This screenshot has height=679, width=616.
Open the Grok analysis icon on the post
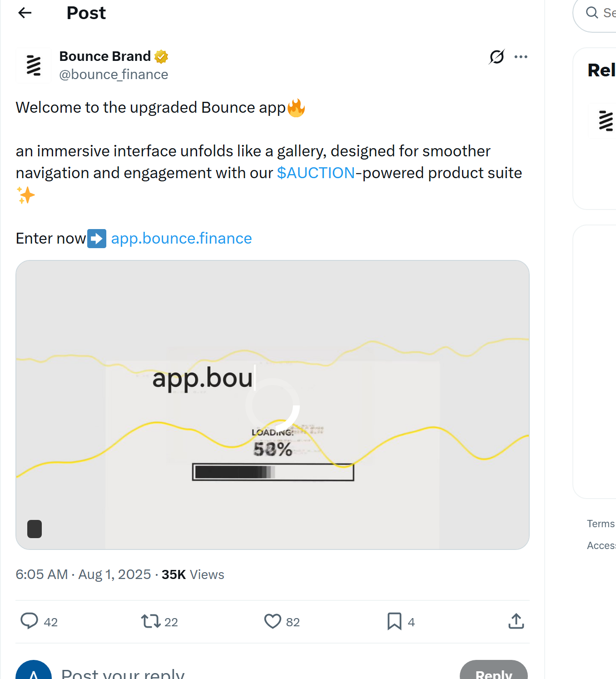coord(497,56)
